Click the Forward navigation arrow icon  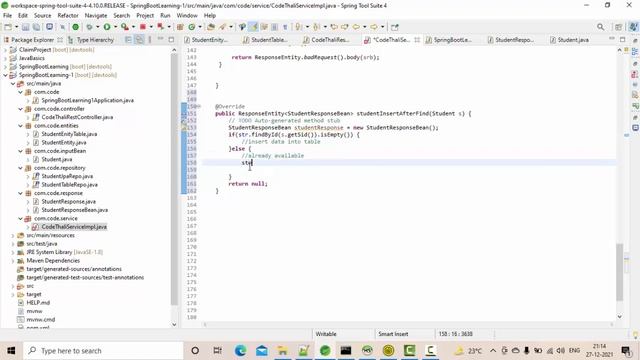coord(374,27)
